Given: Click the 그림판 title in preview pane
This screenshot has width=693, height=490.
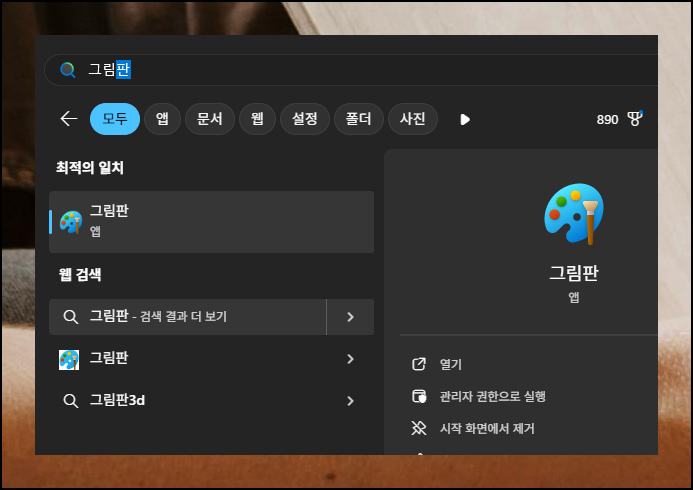Looking at the screenshot, I should [x=574, y=273].
